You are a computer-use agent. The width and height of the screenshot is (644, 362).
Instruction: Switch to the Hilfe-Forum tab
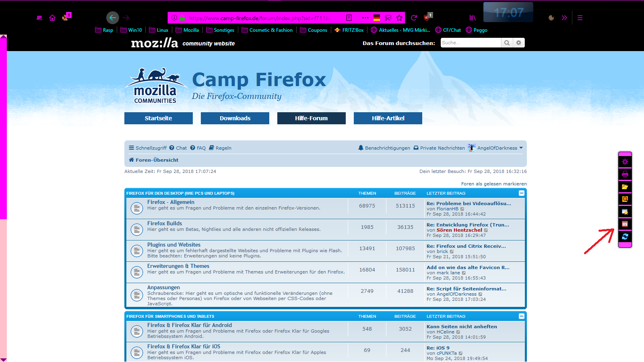312,118
